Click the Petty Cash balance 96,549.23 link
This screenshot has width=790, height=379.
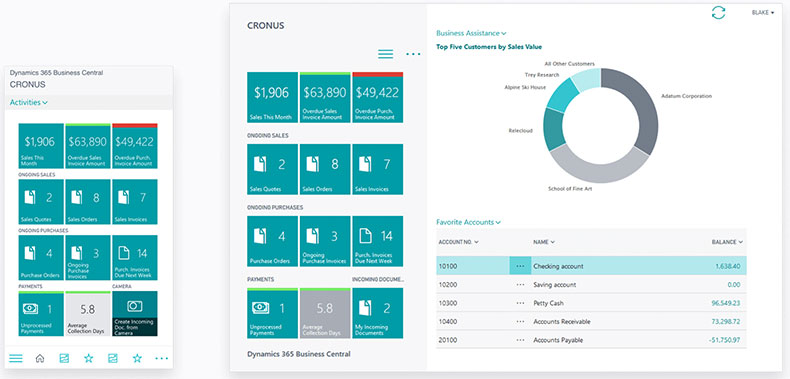click(x=726, y=303)
